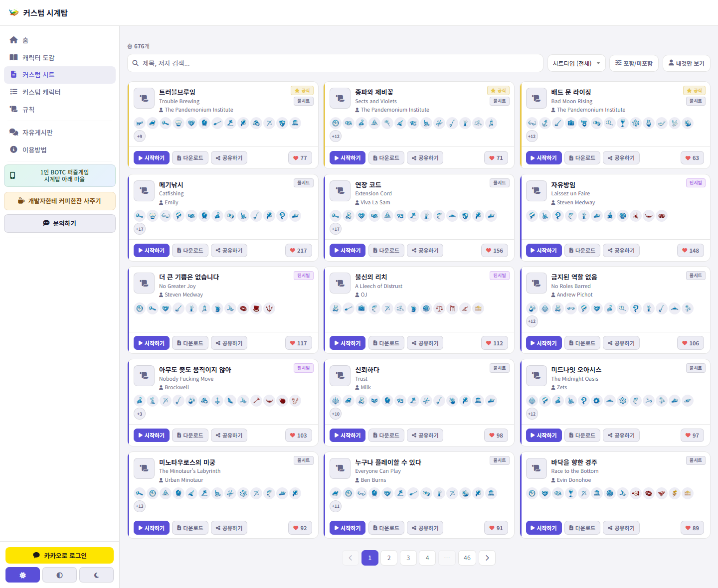Like 자유방임 heart 148
Image resolution: width=718 pixels, height=588 pixels.
(x=691, y=251)
